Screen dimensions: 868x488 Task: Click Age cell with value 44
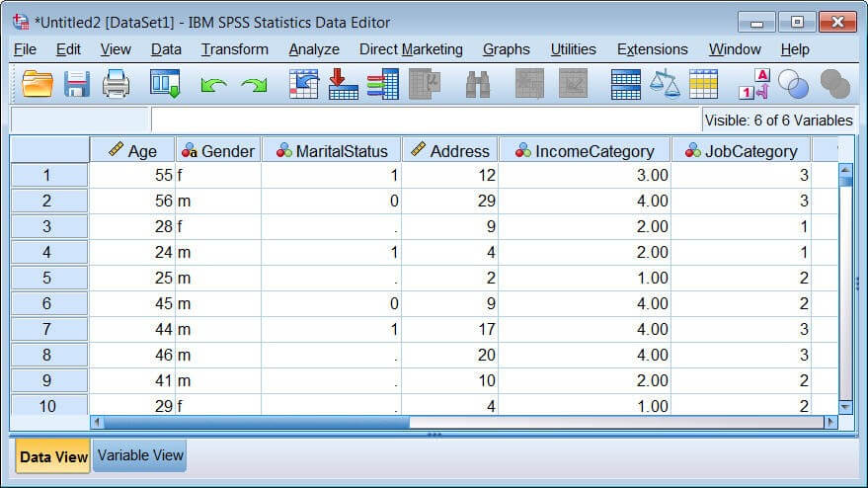point(131,329)
